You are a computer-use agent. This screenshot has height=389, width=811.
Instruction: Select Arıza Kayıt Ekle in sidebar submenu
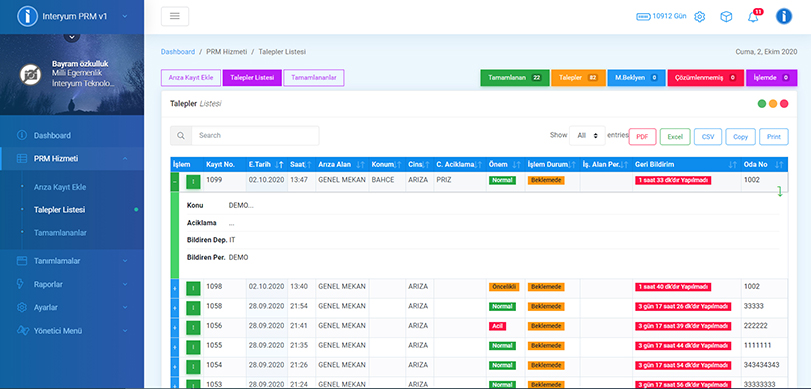pos(60,187)
